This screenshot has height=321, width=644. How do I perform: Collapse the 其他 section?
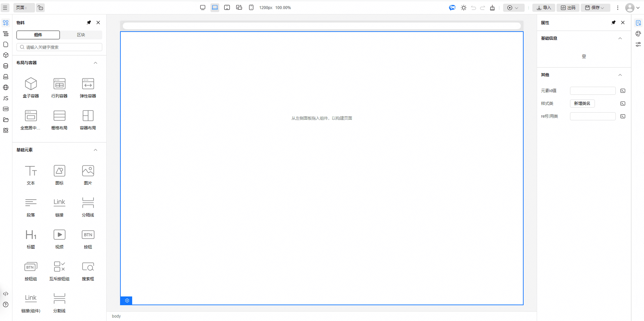(x=620, y=75)
